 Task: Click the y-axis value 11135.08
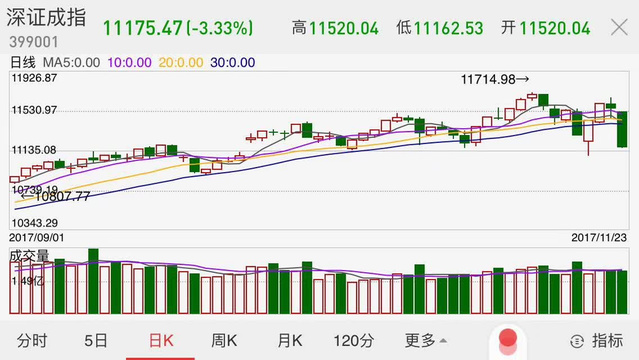coord(34,150)
